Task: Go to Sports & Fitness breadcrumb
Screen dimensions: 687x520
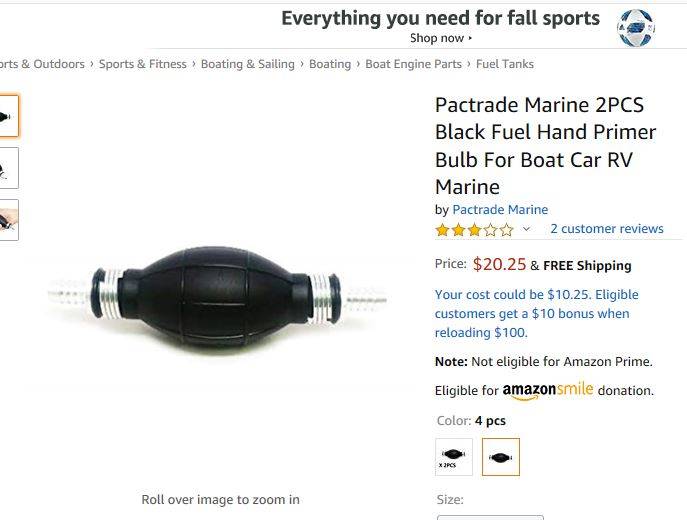Action: point(143,64)
